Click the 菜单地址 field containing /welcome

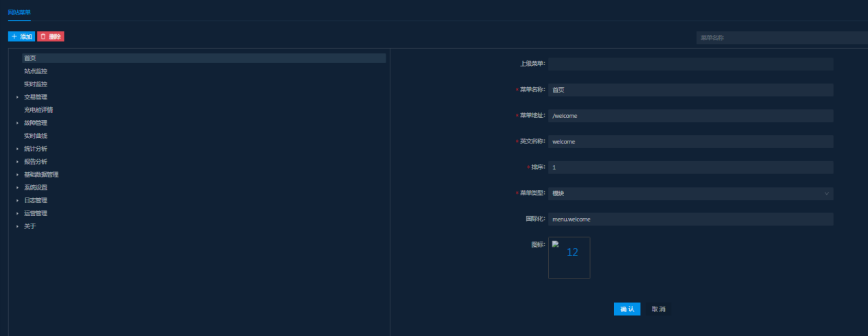pos(690,116)
